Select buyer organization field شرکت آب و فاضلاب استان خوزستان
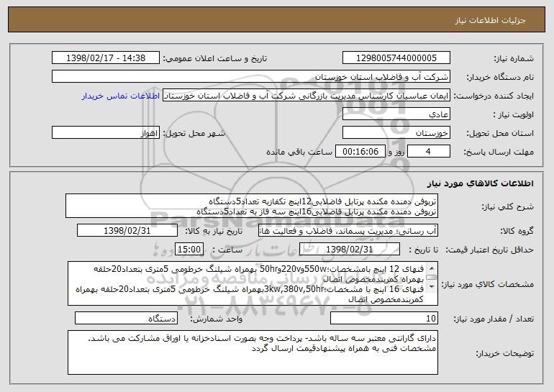 [x=251, y=77]
